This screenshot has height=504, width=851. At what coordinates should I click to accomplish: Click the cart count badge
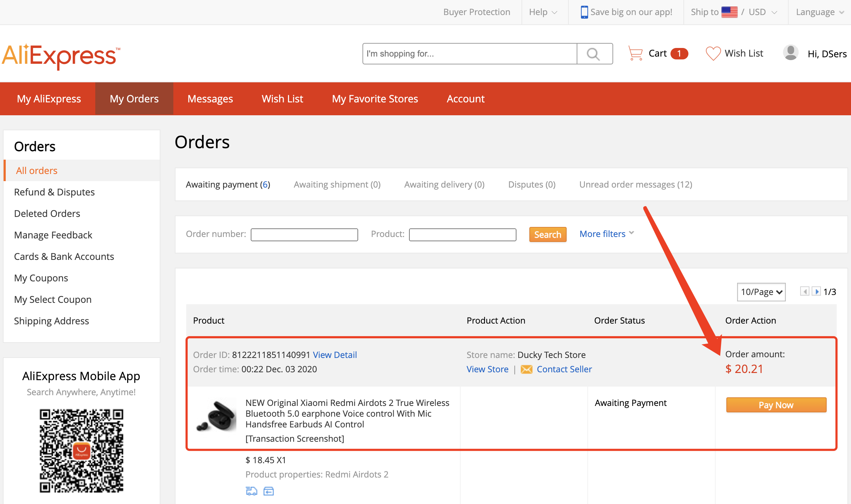click(679, 54)
